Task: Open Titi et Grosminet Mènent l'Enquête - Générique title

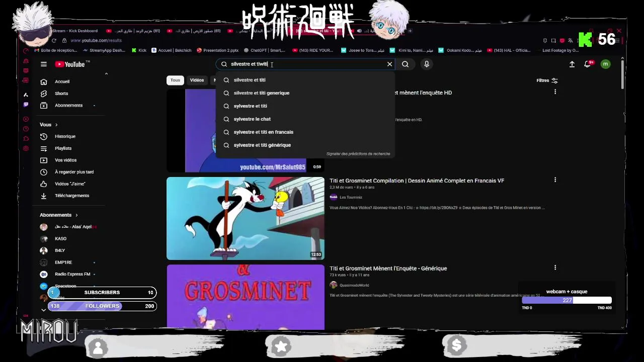Action: click(388, 268)
